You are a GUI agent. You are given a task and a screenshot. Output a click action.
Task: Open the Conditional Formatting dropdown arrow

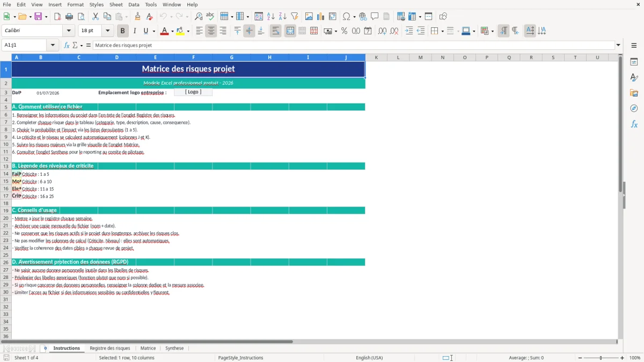coord(492,32)
